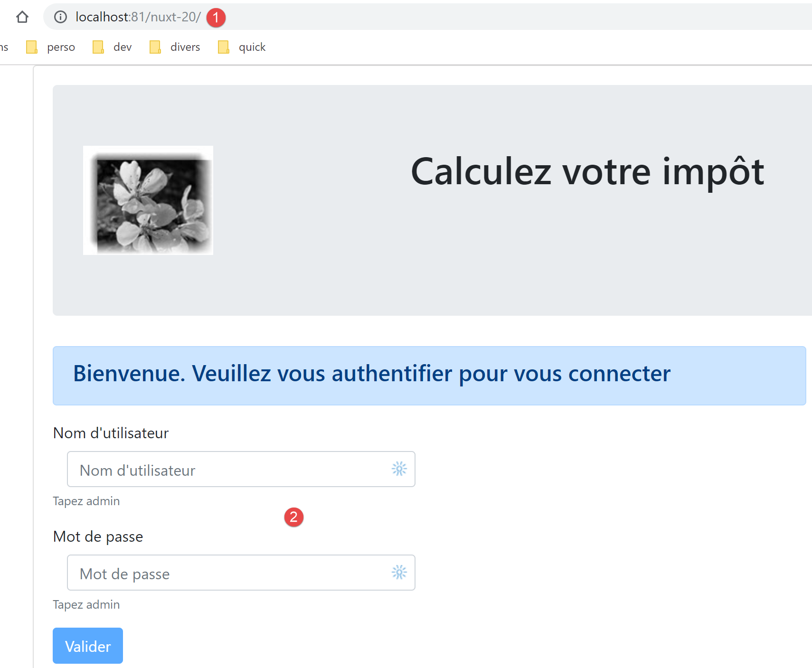Screen dimensions: 812x668
Task: Click the flower image thumbnail
Action: (x=148, y=200)
